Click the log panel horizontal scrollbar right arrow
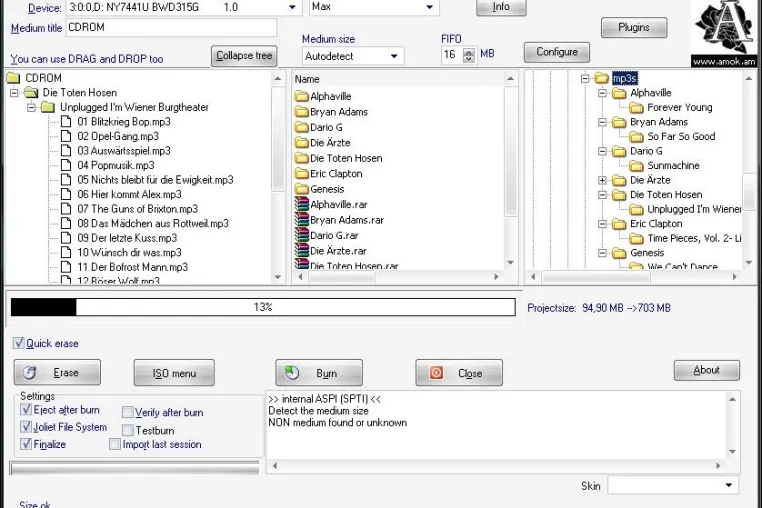The width and height of the screenshot is (762, 508). coord(718,466)
